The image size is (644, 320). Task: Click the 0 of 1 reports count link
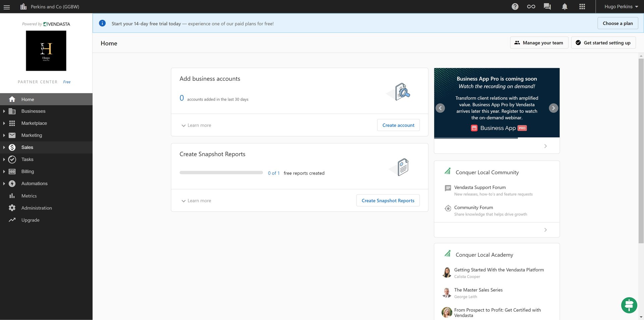click(274, 173)
